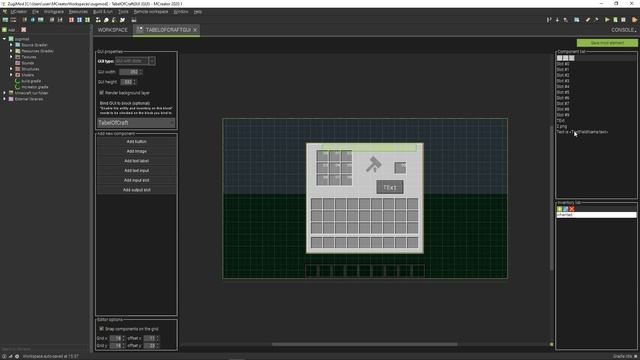This screenshot has width=640, height=360.
Task: Collapse the zugmod root tree node
Action: pos(4,39)
